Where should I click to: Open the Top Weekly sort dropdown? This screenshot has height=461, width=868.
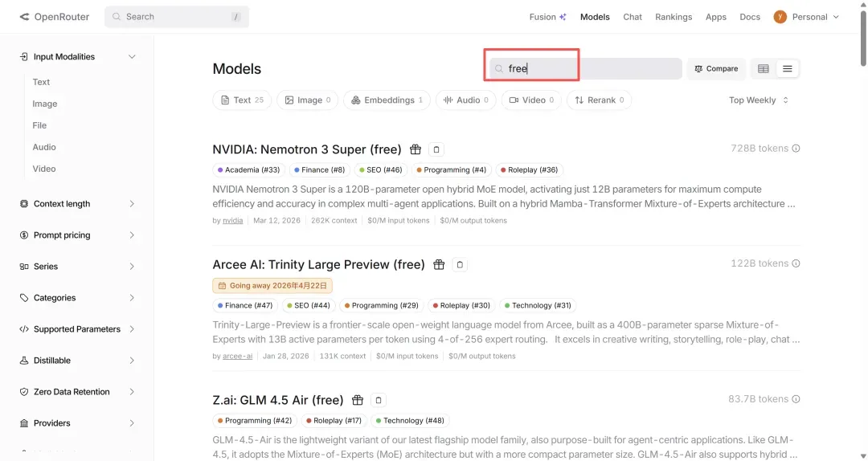pos(759,100)
